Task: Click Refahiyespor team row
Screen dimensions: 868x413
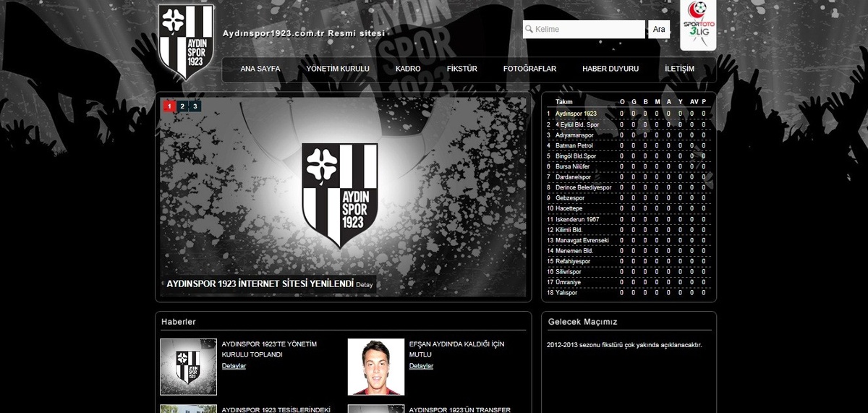Action: [x=628, y=261]
